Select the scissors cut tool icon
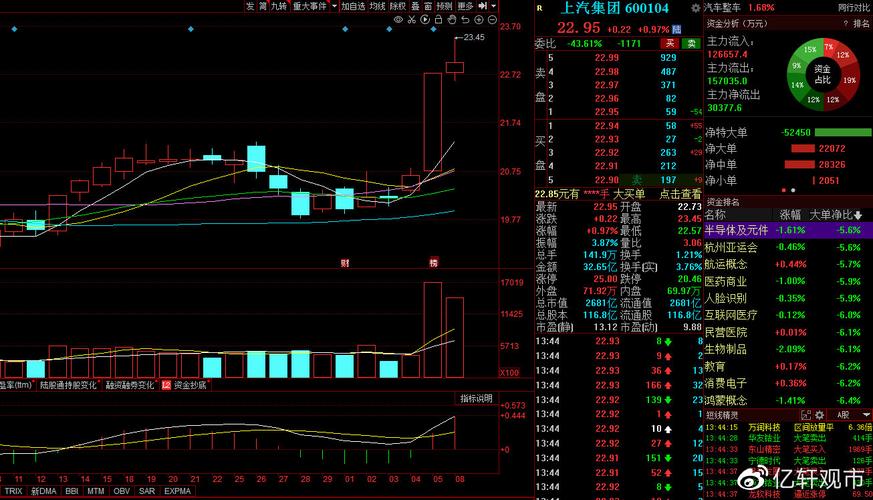 (x=411, y=20)
